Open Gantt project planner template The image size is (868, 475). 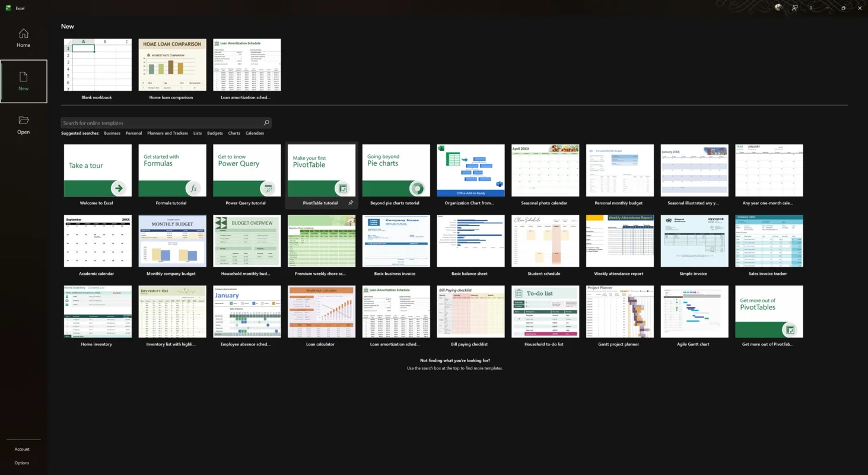tap(620, 317)
